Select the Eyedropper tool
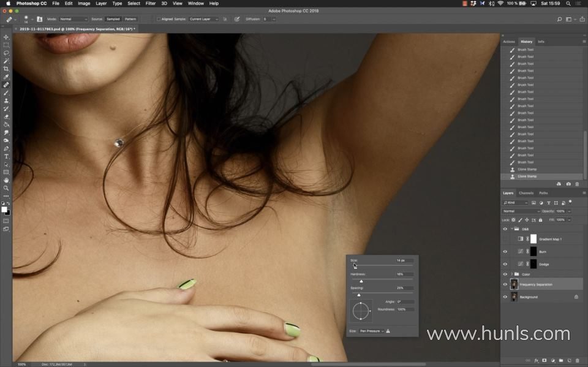Screen dimensions: 588x367 pyautogui.click(x=6, y=77)
